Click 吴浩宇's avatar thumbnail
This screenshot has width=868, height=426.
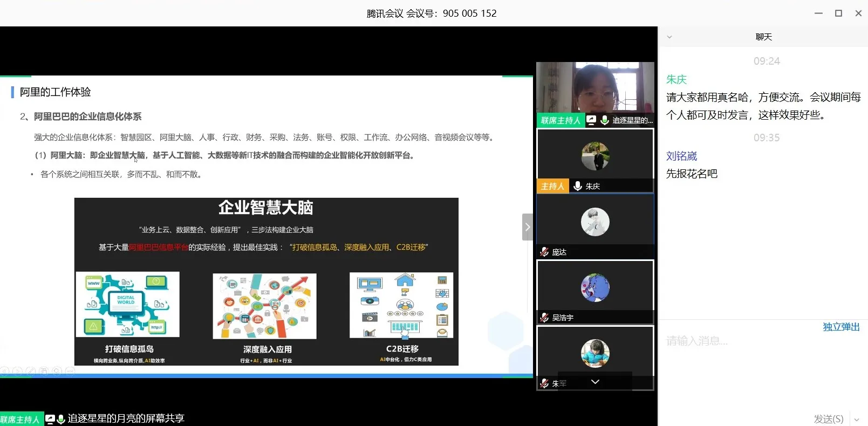point(595,287)
